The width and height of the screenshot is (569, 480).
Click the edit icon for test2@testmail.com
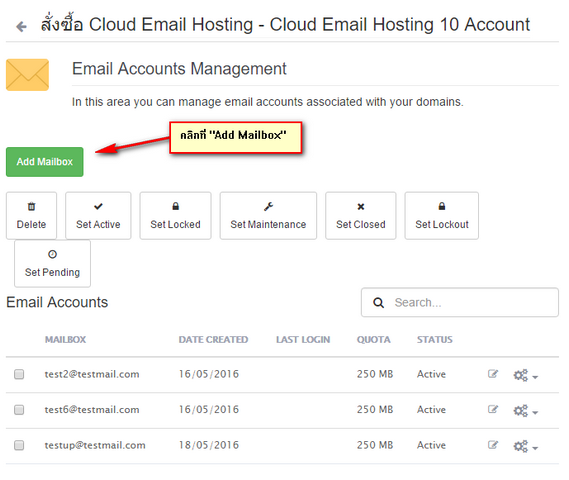click(492, 374)
